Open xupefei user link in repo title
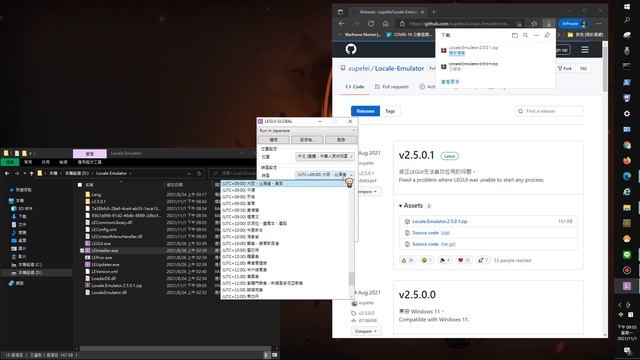The height and width of the screenshot is (360, 640). tap(359, 69)
